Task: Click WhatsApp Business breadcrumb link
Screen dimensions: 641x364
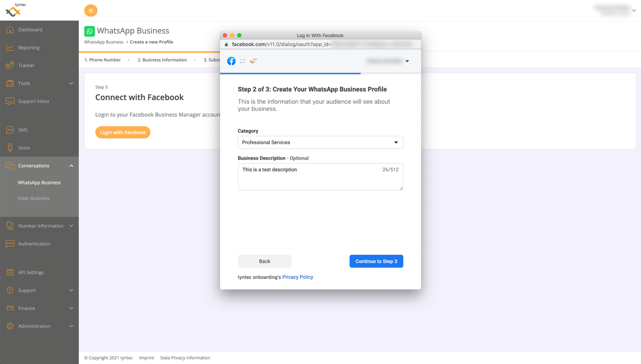Action: 104,42
